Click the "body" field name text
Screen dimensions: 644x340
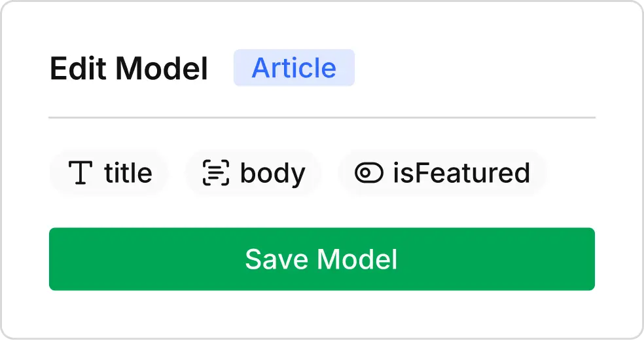click(272, 173)
